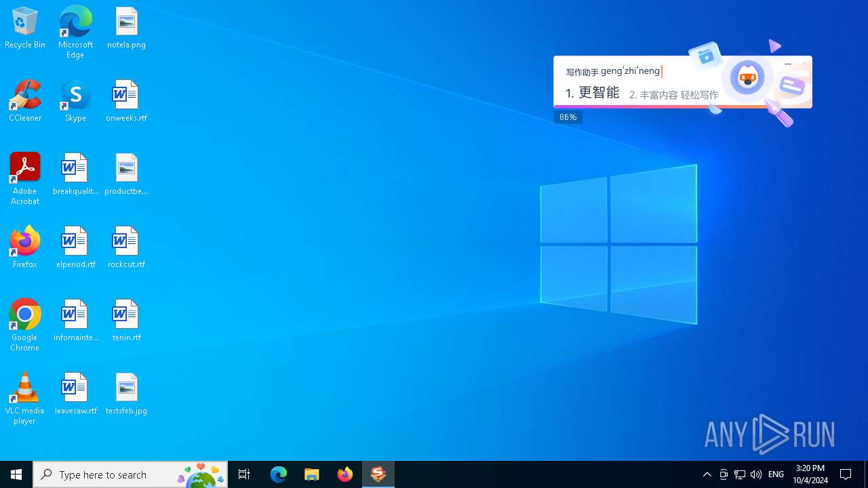Image resolution: width=868 pixels, height=488 pixels.
Task: Select the CCleaner desktop shortcut
Action: coord(25,102)
